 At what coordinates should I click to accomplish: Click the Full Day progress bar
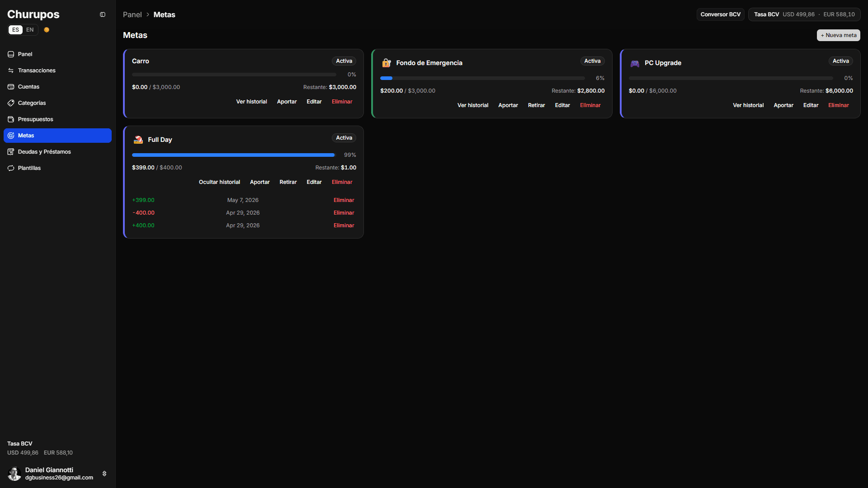[x=234, y=155]
